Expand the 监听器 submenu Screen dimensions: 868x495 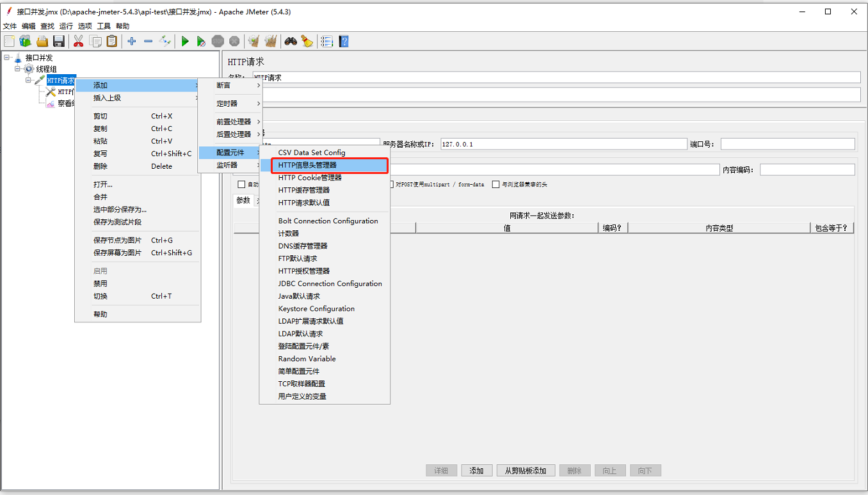pyautogui.click(x=230, y=165)
